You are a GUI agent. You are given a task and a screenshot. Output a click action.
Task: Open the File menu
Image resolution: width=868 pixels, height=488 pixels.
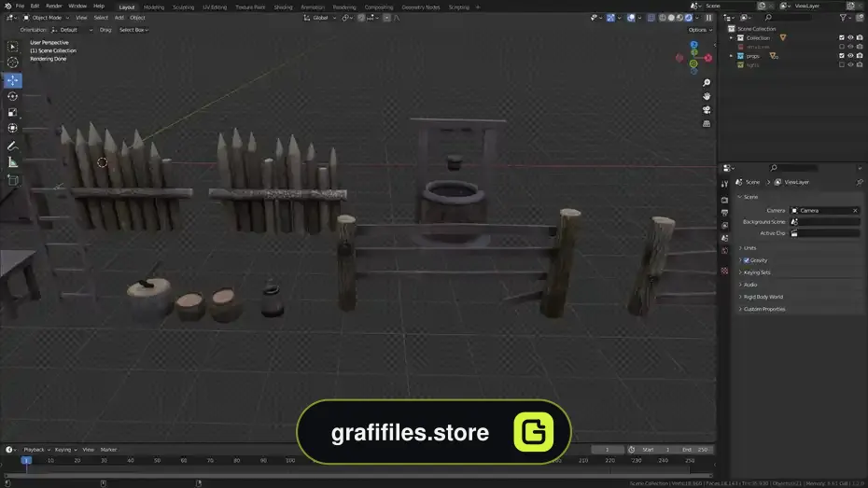coord(20,7)
